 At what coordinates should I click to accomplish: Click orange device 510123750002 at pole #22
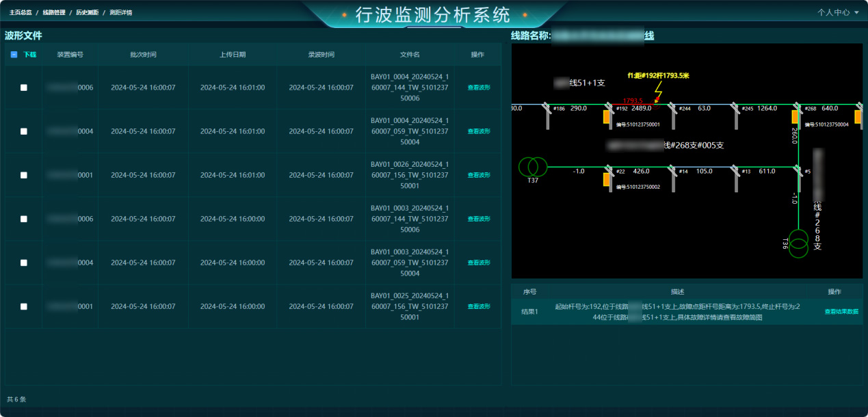[x=606, y=179]
